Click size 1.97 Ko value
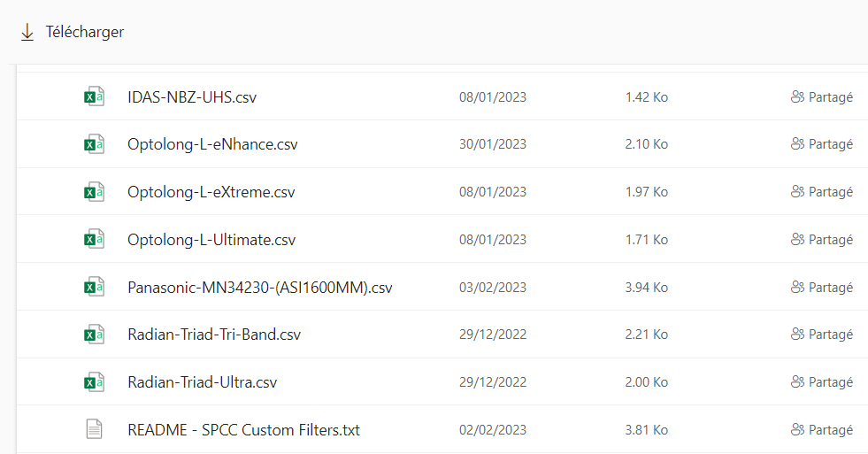This screenshot has width=868, height=454. click(647, 191)
